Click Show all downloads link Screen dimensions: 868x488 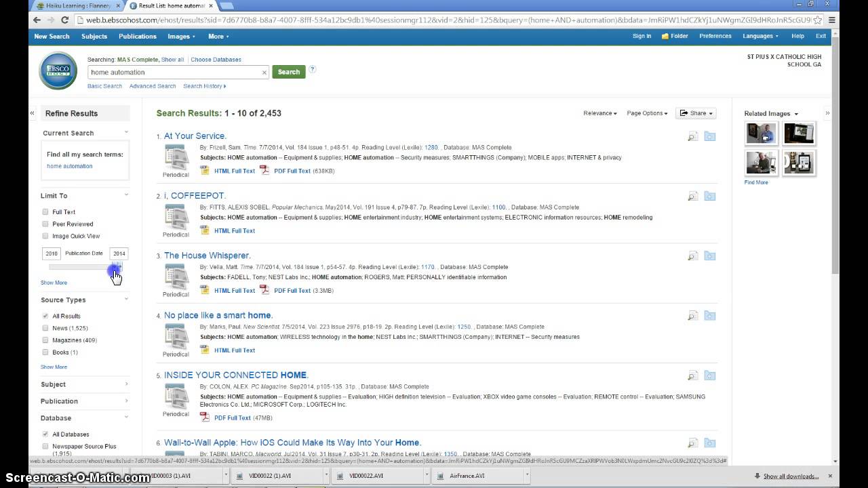[791, 476]
